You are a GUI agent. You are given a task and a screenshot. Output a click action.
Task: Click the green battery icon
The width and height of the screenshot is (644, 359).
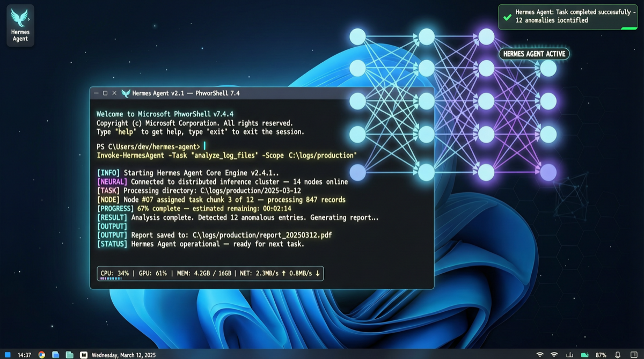[585, 355]
